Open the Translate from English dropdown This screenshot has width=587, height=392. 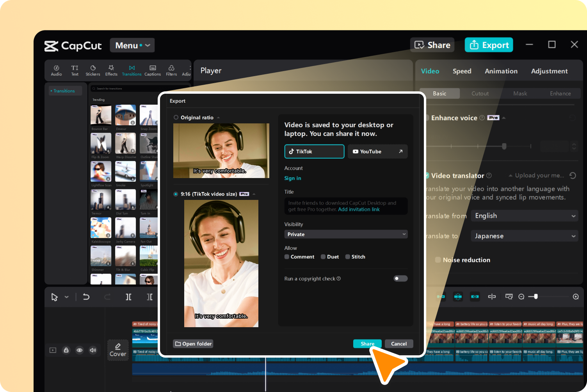click(525, 216)
